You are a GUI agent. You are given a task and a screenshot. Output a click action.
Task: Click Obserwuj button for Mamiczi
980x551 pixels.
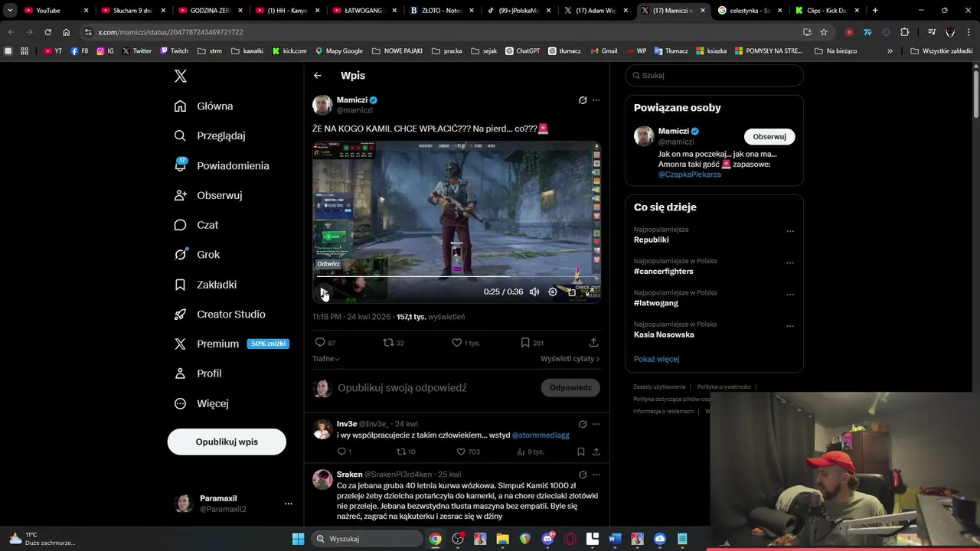coord(769,136)
